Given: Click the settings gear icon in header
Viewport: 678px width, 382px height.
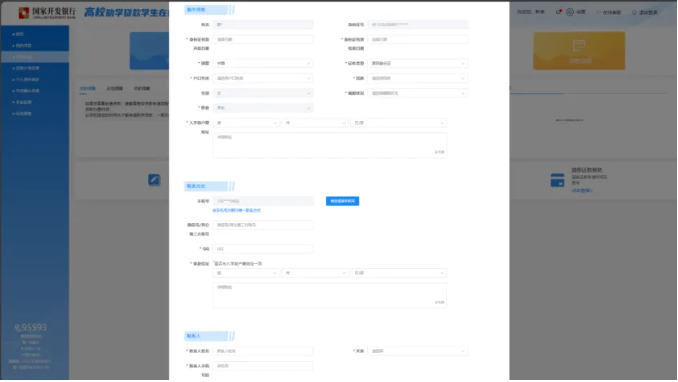Looking at the screenshot, I should click(570, 12).
